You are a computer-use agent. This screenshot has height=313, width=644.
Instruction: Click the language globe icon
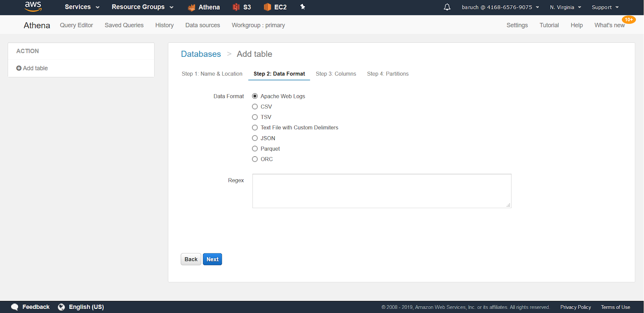pos(61,307)
